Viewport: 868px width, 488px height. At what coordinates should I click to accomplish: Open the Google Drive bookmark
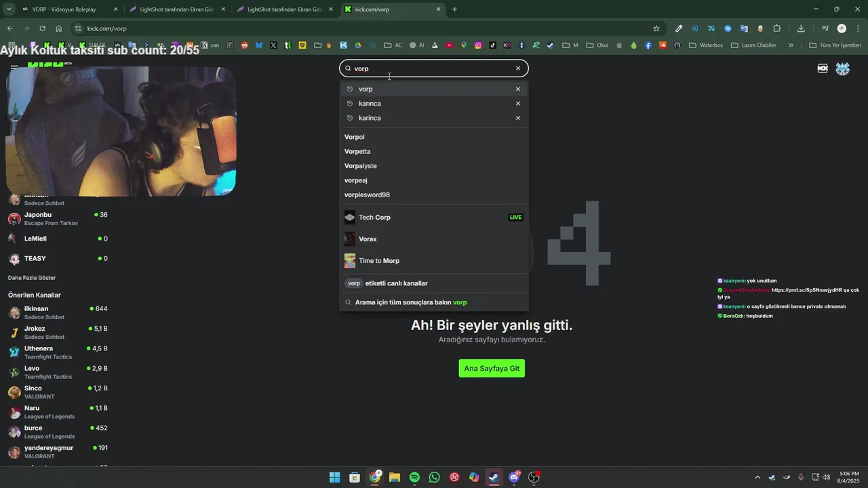point(358,45)
